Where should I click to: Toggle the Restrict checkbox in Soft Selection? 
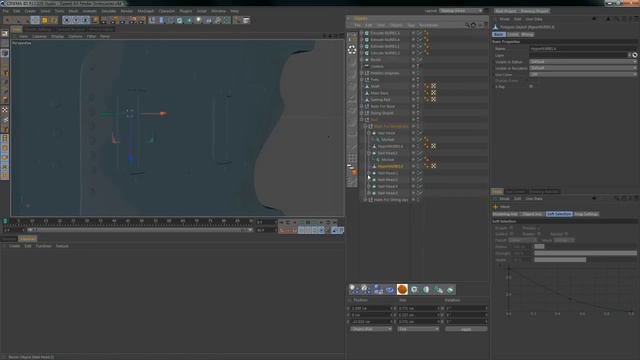click(x=567, y=234)
